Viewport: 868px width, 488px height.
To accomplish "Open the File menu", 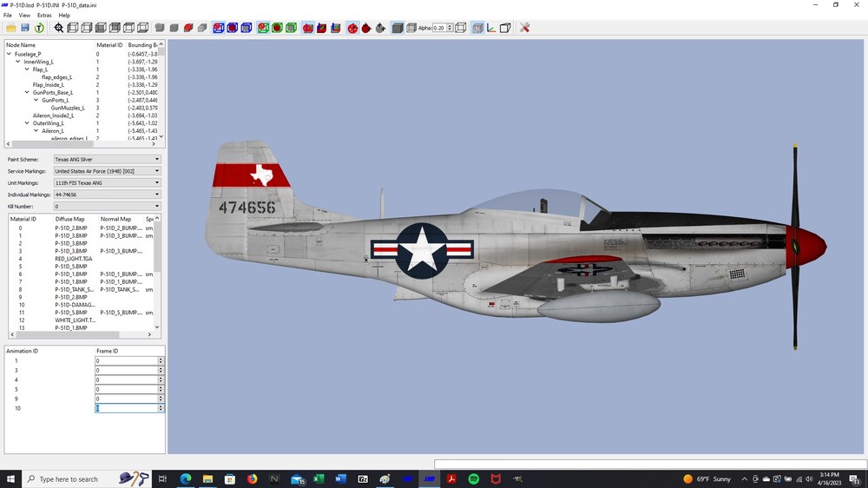I will coord(8,16).
